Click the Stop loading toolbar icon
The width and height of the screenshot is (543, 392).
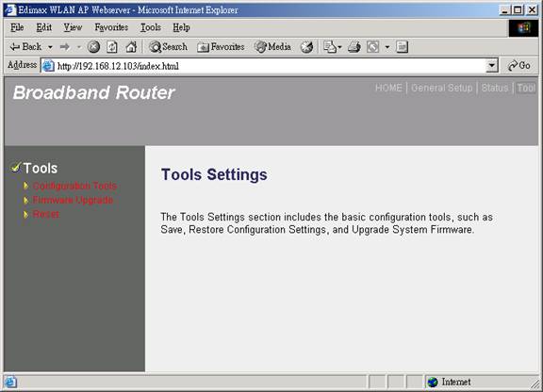(93, 47)
